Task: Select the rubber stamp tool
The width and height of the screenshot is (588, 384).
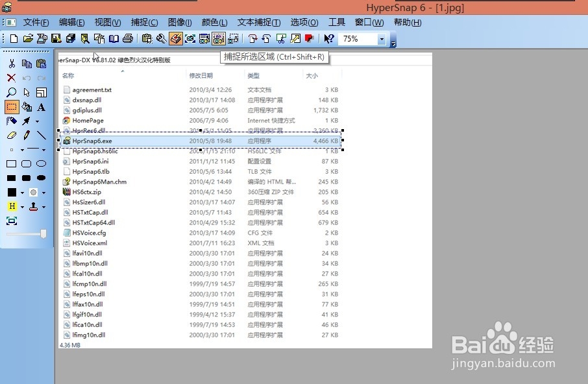Action: pos(33,206)
